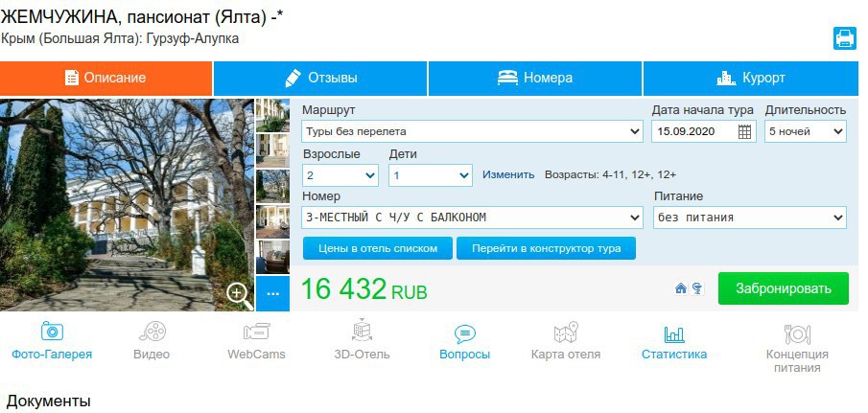Viewport: 868px width, 413px height.
Task: Click the Цены в отель списком button
Action: [378, 248]
